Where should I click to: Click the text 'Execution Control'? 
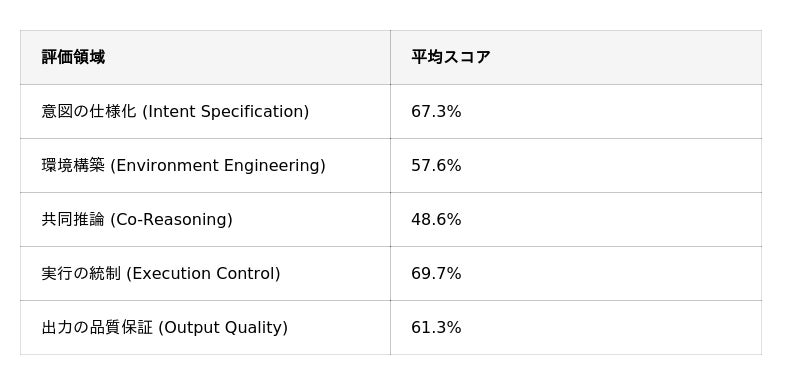pos(203,274)
